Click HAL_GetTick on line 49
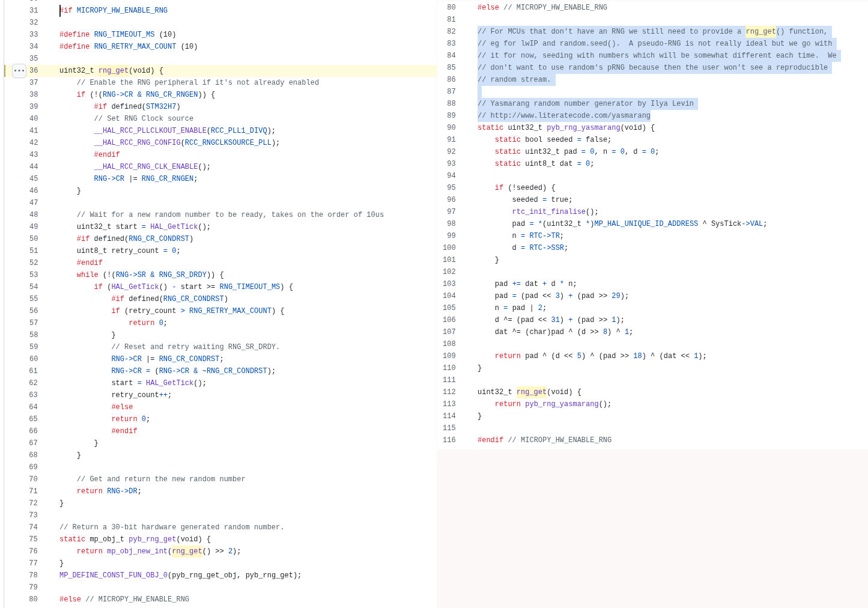The image size is (868, 608). (174, 226)
